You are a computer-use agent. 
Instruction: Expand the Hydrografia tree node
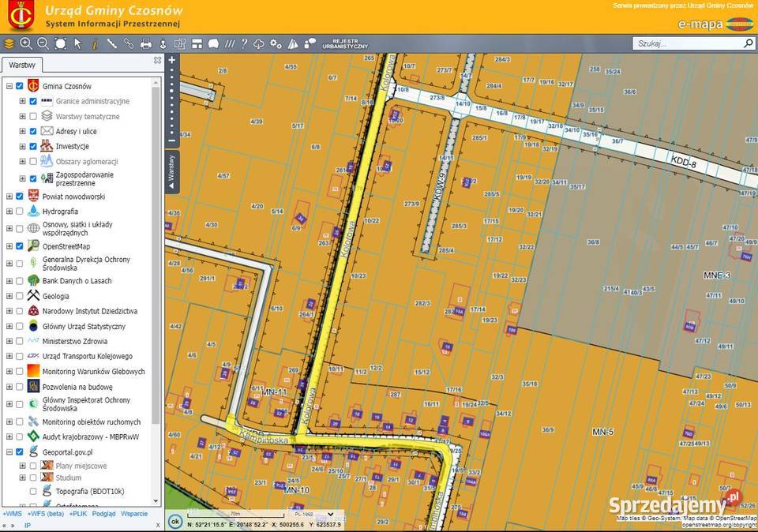point(9,212)
